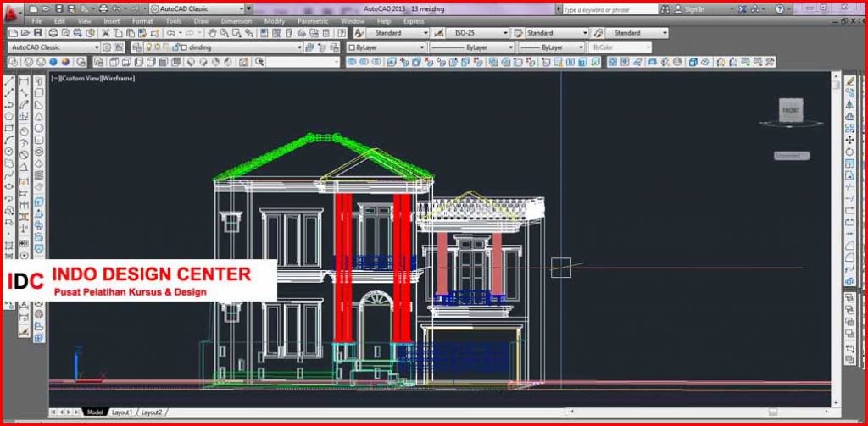Open the Unnamed UCS menu under ViewCube
This screenshot has width=868, height=426.
click(792, 156)
